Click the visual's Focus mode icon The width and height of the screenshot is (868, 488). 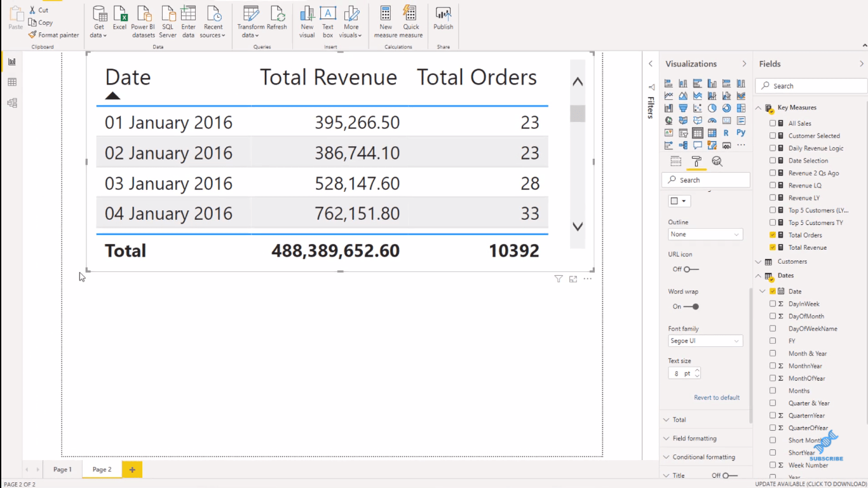tap(573, 279)
